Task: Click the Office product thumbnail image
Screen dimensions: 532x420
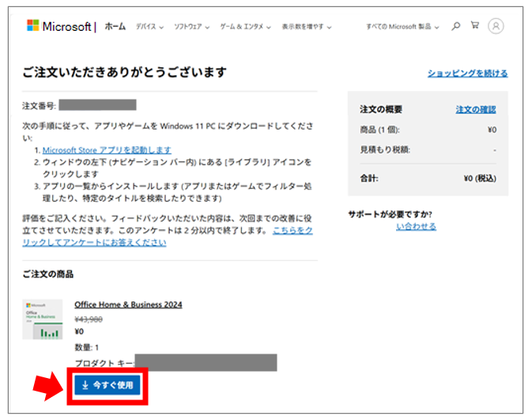Action: [43, 320]
